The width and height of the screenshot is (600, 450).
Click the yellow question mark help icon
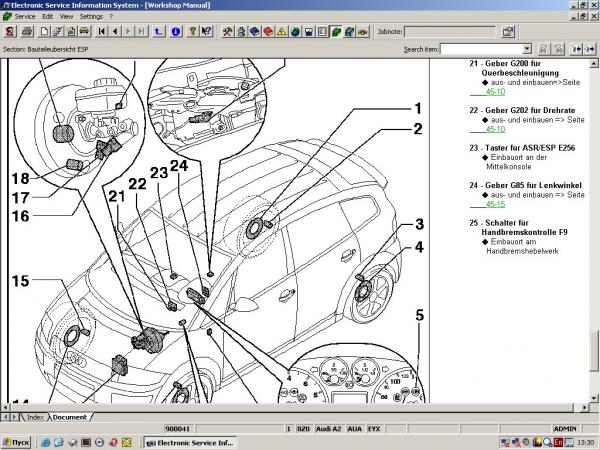193,31
